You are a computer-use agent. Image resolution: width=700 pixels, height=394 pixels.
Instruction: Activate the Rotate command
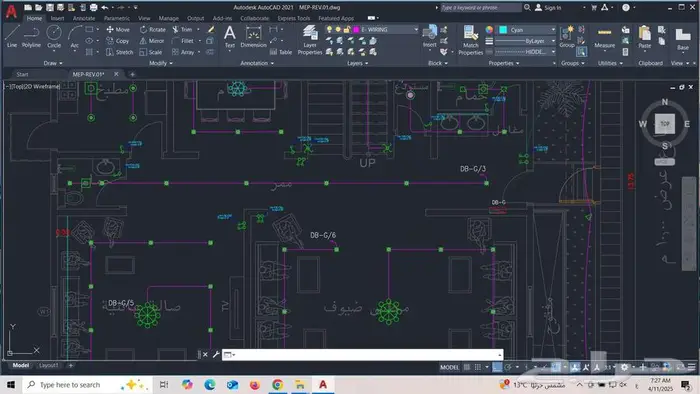pos(153,29)
